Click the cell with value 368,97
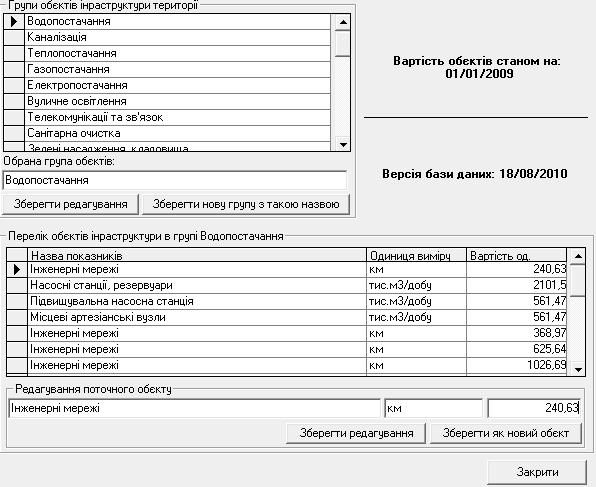This screenshot has width=596, height=487. [517, 333]
